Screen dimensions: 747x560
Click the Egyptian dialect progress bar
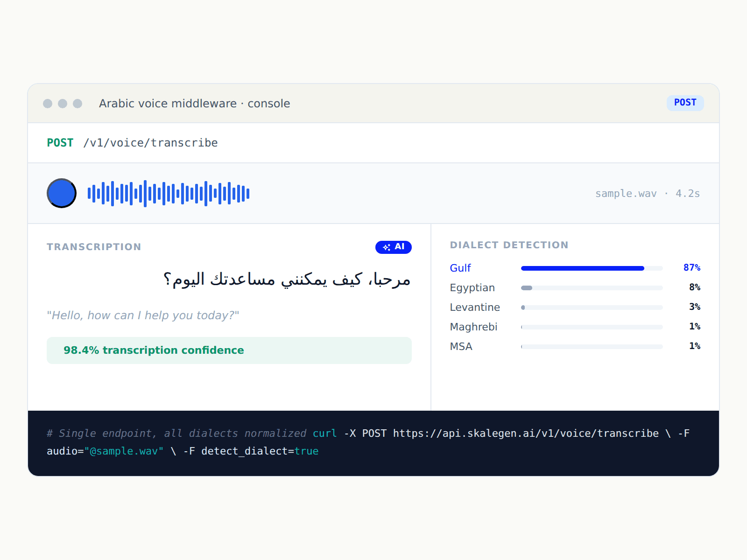(592, 288)
